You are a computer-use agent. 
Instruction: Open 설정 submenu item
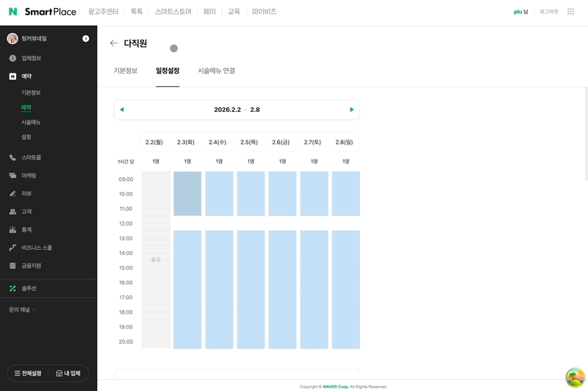(26, 137)
